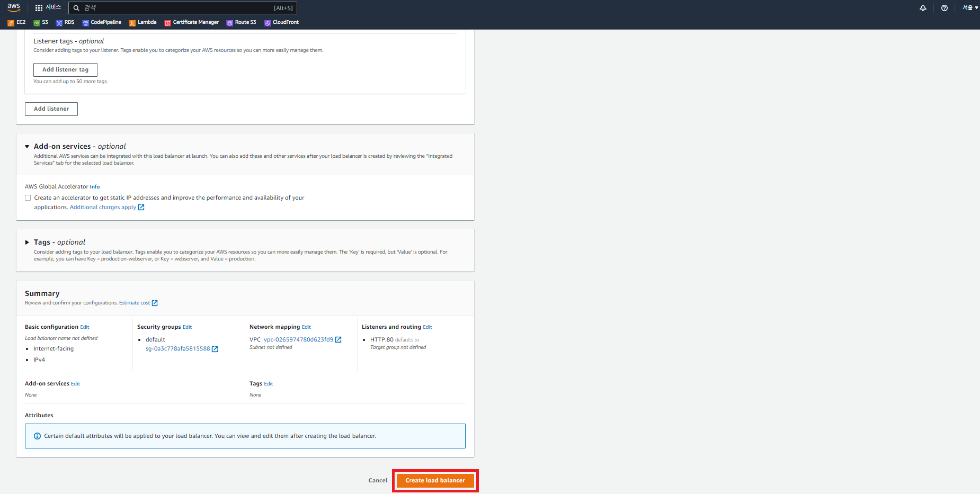The width and height of the screenshot is (980, 494).
Task: Enable the Create an accelerator checkbox
Action: click(28, 197)
